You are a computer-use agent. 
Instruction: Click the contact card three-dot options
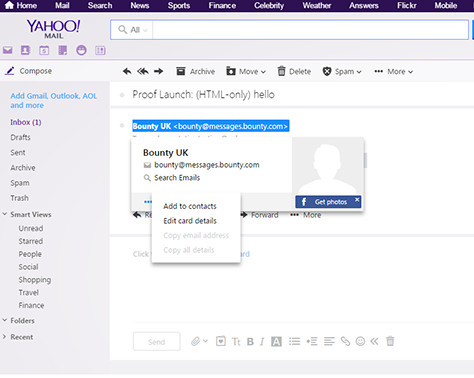click(x=148, y=202)
